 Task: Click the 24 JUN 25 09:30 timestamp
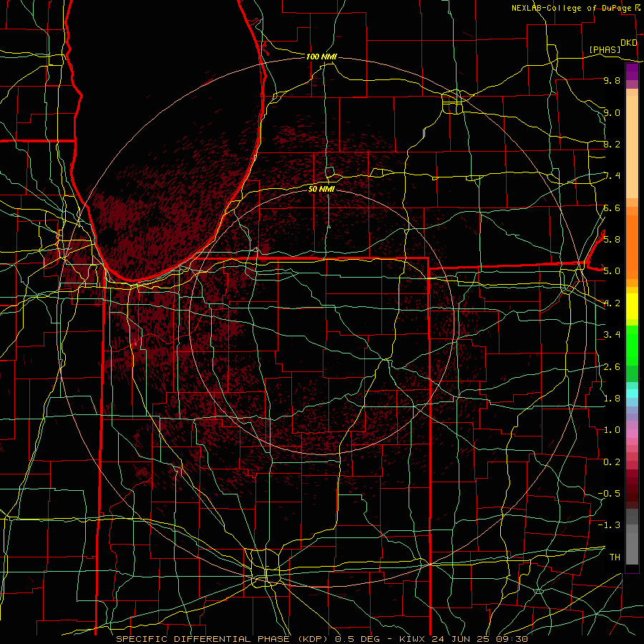click(x=479, y=639)
